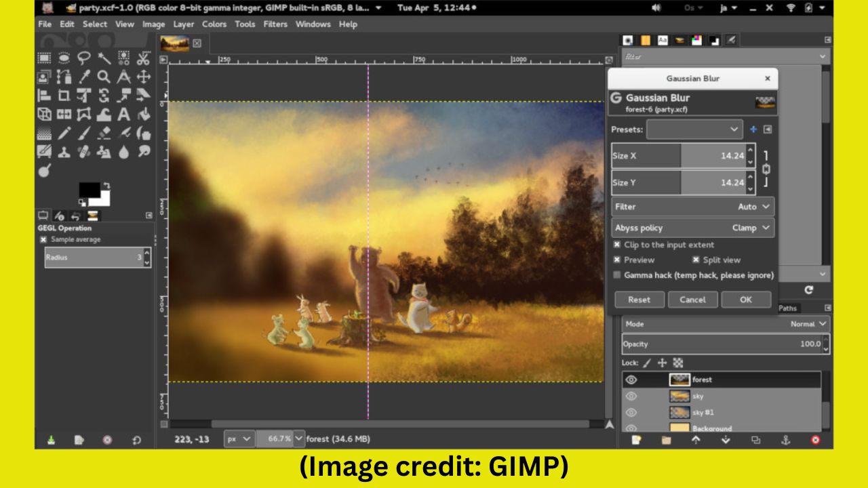Open the Windows menu
868x488 pixels.
(x=313, y=24)
